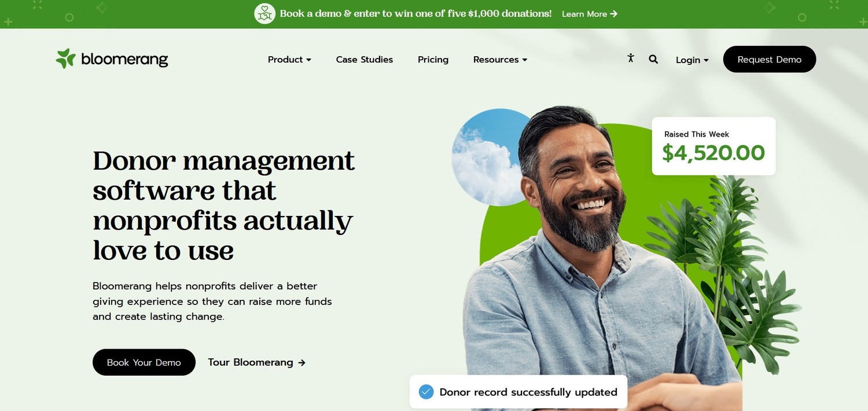Click Learn More in the top banner
The width and height of the screenshot is (868, 411).
pyautogui.click(x=590, y=14)
